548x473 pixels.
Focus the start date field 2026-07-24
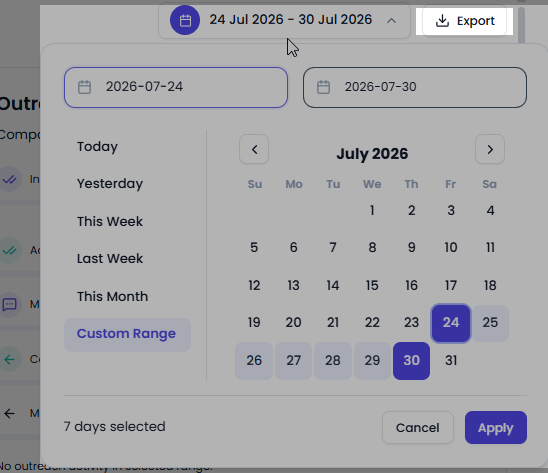coord(176,87)
